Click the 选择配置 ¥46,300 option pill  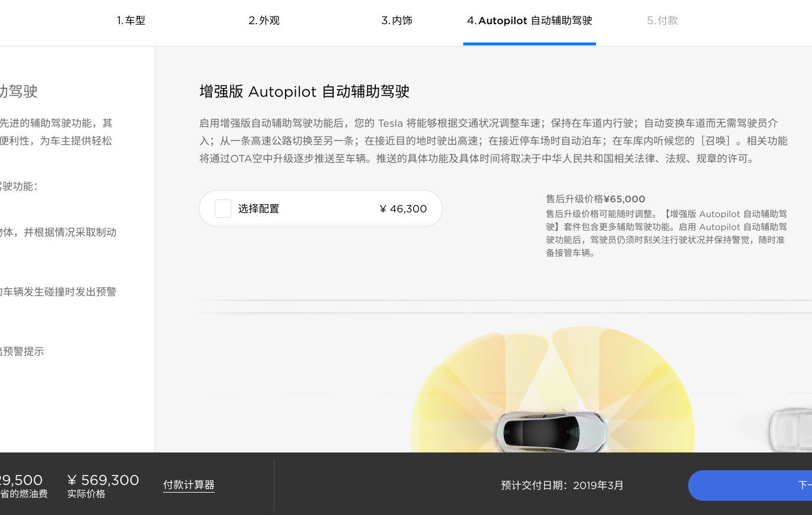click(x=320, y=208)
